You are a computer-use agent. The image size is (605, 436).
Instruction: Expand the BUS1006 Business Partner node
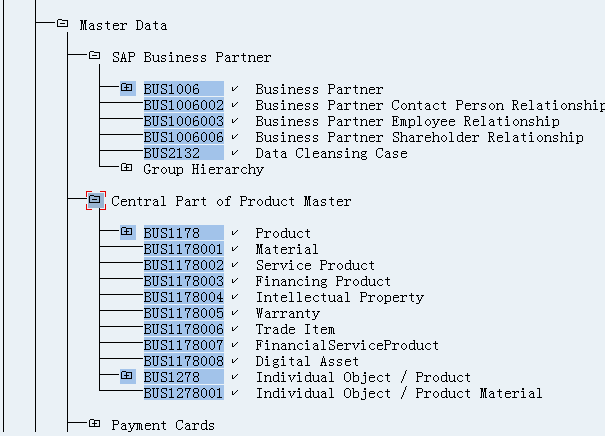(127, 88)
